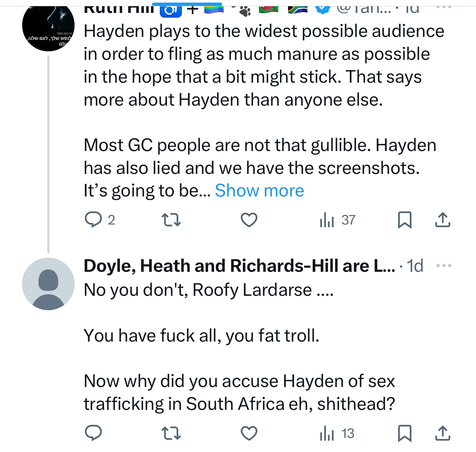Open Ruth Hill's profile picture

click(48, 26)
